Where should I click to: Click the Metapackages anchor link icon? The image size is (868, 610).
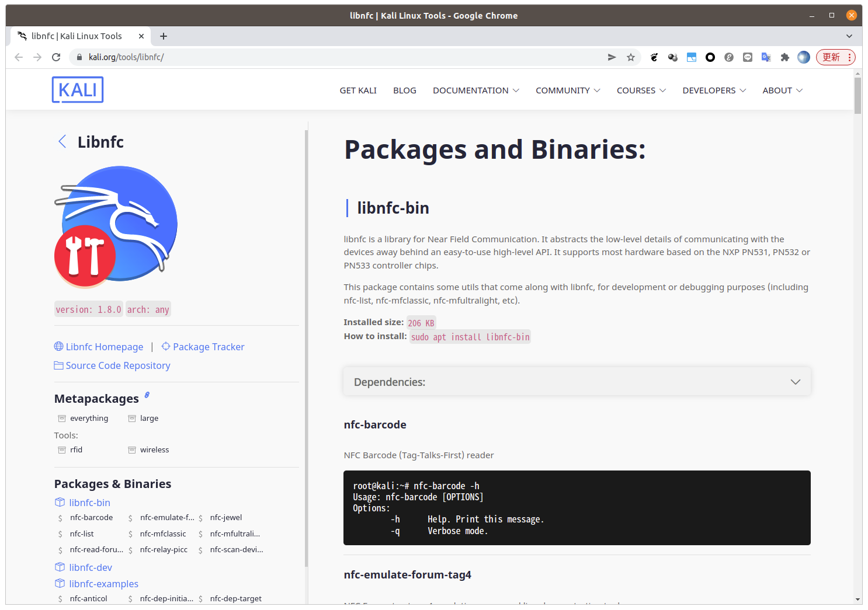coord(147,395)
